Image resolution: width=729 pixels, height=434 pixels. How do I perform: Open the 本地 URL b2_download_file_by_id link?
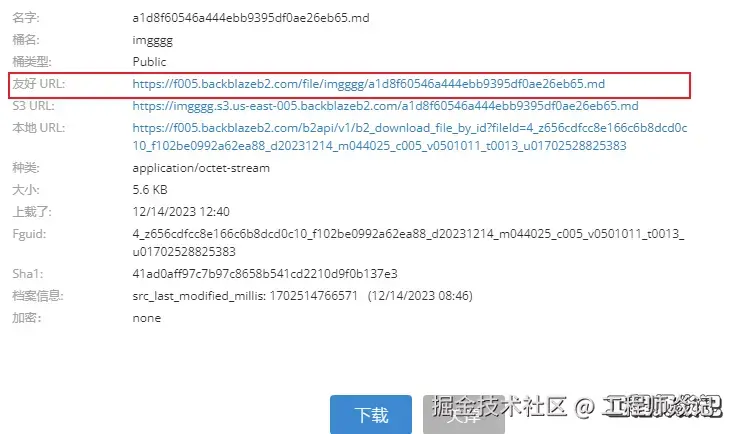click(410, 137)
